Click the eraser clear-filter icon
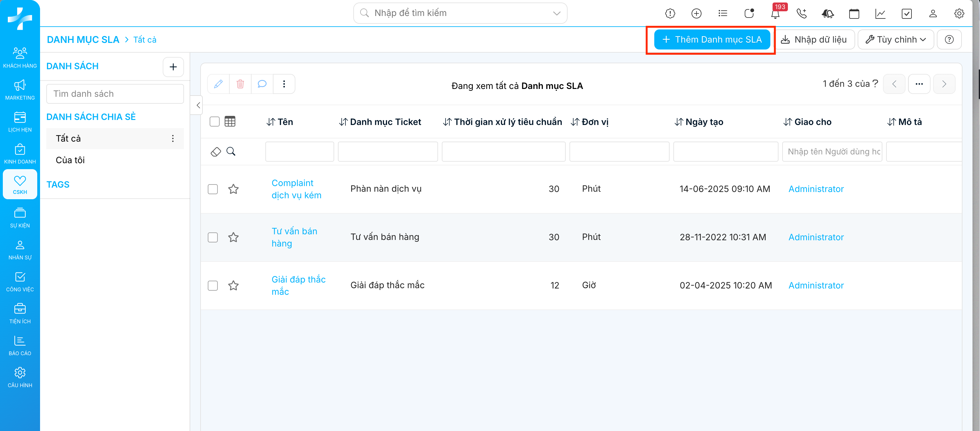 point(216,152)
